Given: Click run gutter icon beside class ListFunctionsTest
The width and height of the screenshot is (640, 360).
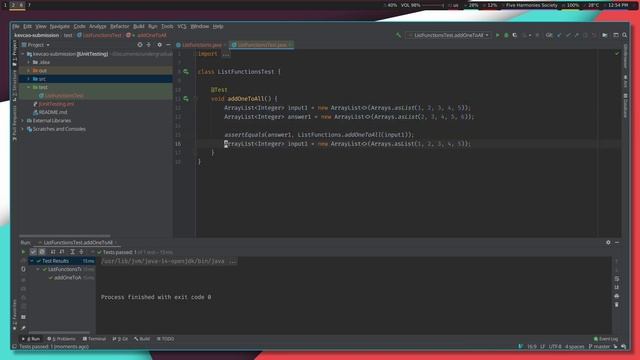Looking at the screenshot, I should click(186, 72).
